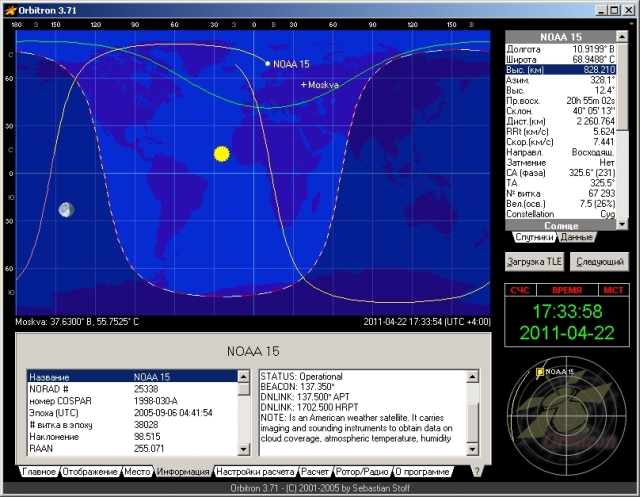Select the Эпоха (UTC) row
The image size is (640, 497).
point(132,413)
